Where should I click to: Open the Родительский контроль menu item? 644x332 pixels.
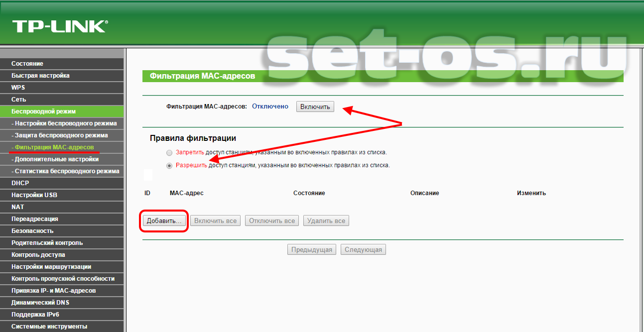[62, 243]
